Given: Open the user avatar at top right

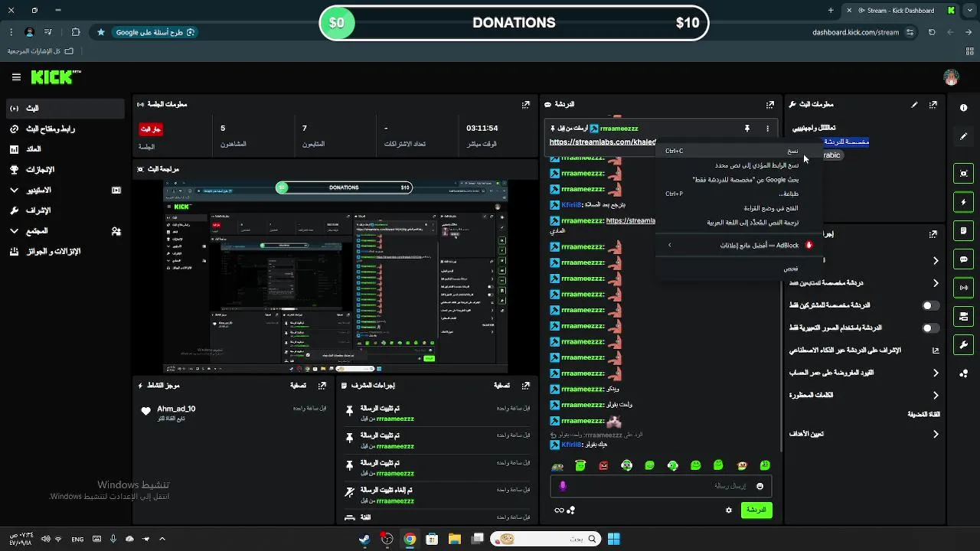Looking at the screenshot, I should [x=952, y=77].
